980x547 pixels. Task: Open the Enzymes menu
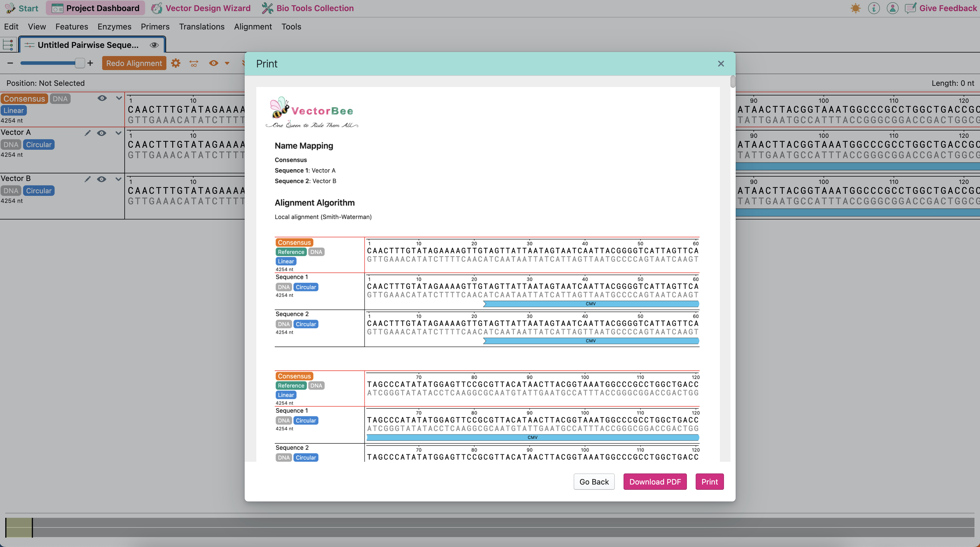point(114,27)
